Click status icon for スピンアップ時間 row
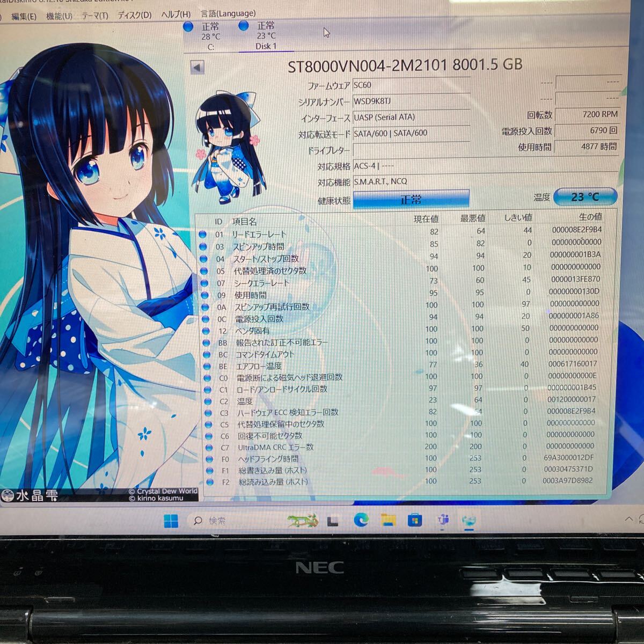644x644 pixels. coord(203,247)
